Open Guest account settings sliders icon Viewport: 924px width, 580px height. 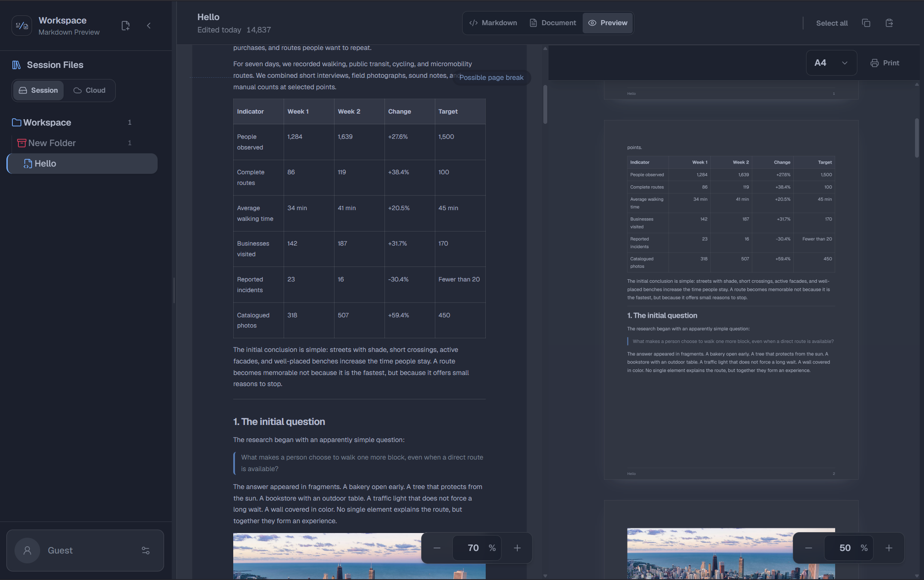(146, 551)
